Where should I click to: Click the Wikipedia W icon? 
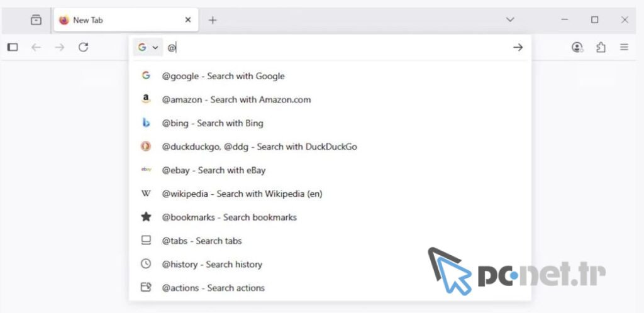[146, 194]
